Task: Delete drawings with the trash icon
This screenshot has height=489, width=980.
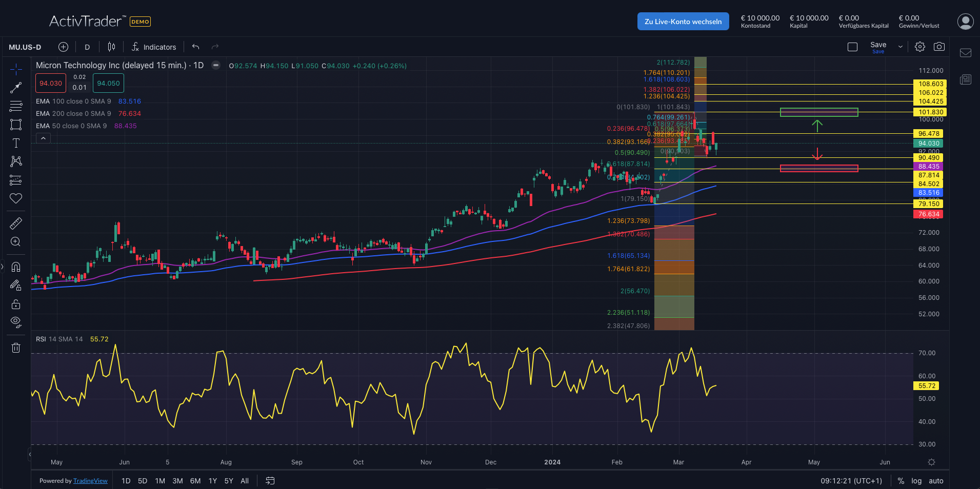Action: coord(16,348)
